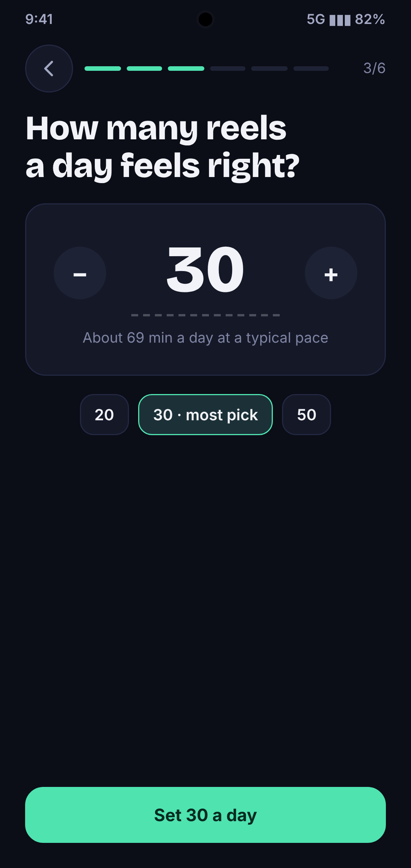The width and height of the screenshot is (411, 868).
Task: Go back with the left chevron button
Action: point(49,69)
